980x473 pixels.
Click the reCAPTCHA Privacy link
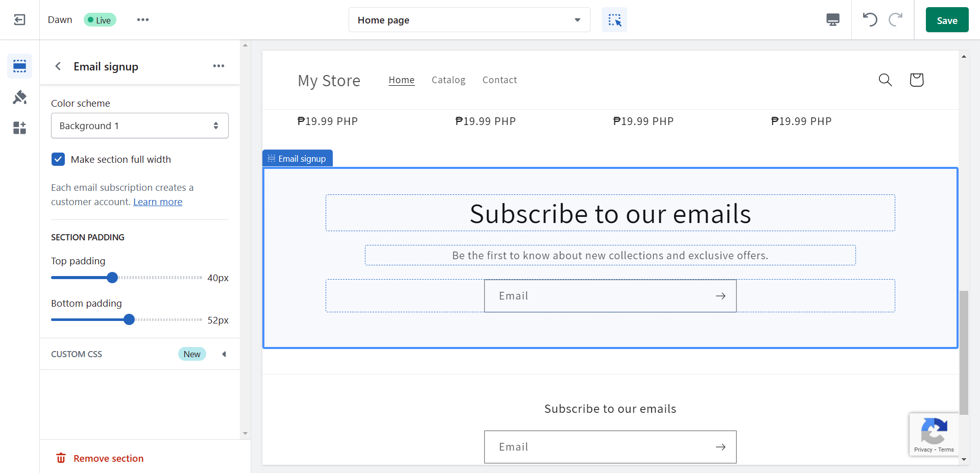click(x=923, y=450)
